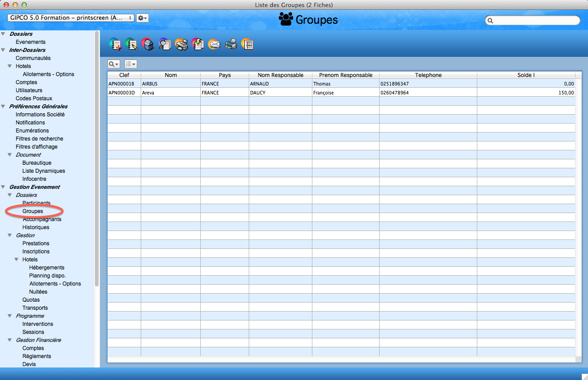Open Notifications in the sidebar
Screen dimensions: 588x380
point(30,123)
